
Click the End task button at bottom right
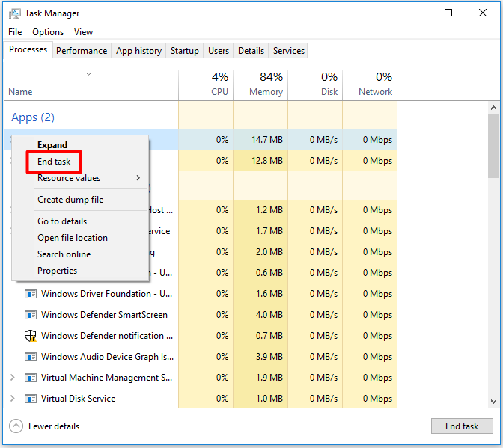coord(462,426)
